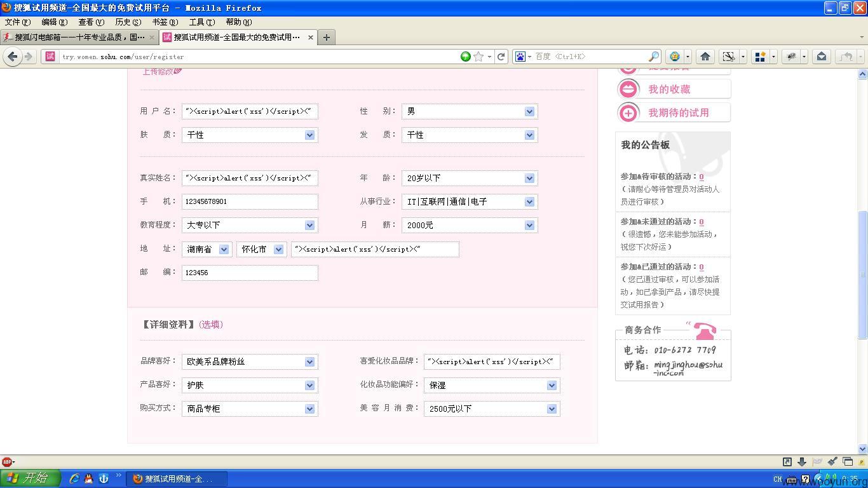Launch Internet Explorer from quick launch
868x488 pixels.
(x=74, y=478)
